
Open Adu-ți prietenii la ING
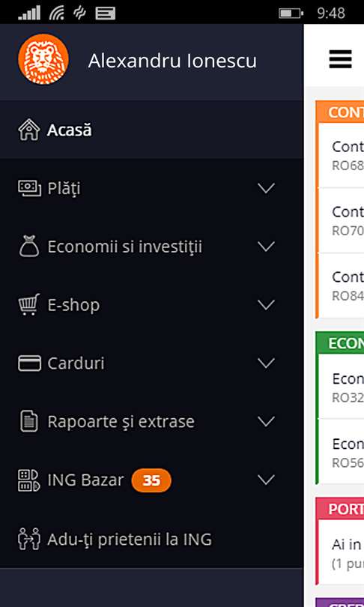[151, 539]
